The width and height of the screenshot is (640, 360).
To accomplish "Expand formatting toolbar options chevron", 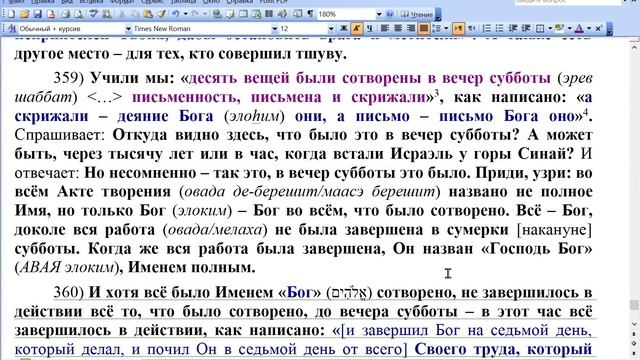I will 609,29.
